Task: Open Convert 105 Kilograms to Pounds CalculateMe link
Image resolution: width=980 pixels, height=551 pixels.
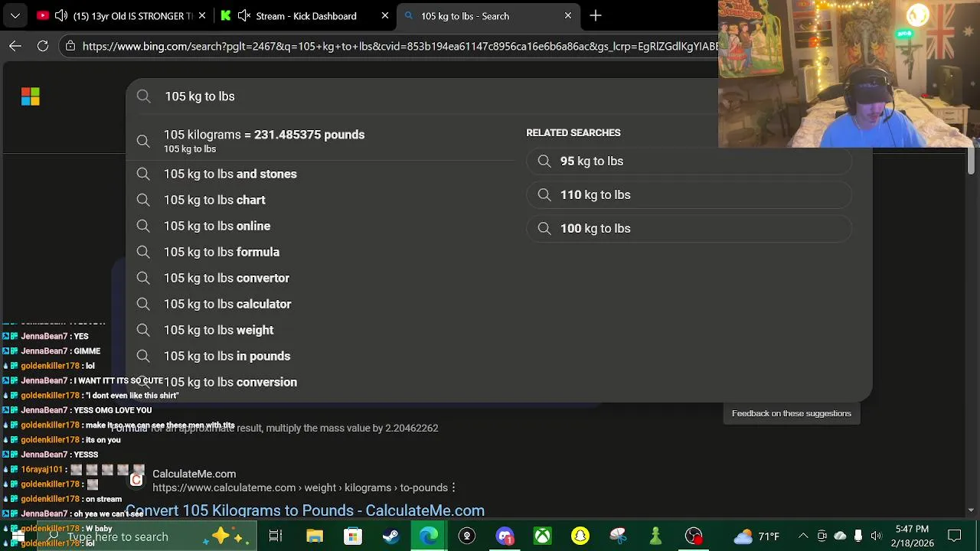Action: (305, 510)
